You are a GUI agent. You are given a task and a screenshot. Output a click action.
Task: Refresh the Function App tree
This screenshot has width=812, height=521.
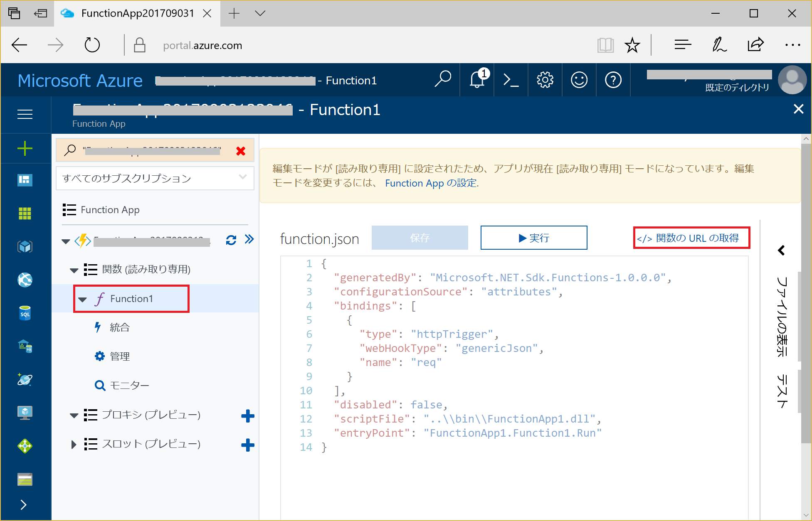click(231, 240)
